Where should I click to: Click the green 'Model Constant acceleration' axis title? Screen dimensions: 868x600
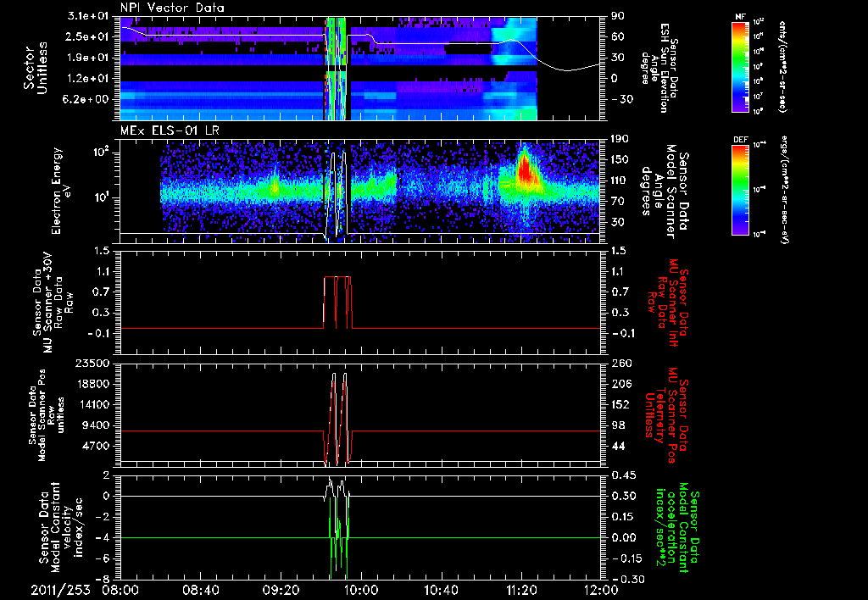tap(676, 527)
